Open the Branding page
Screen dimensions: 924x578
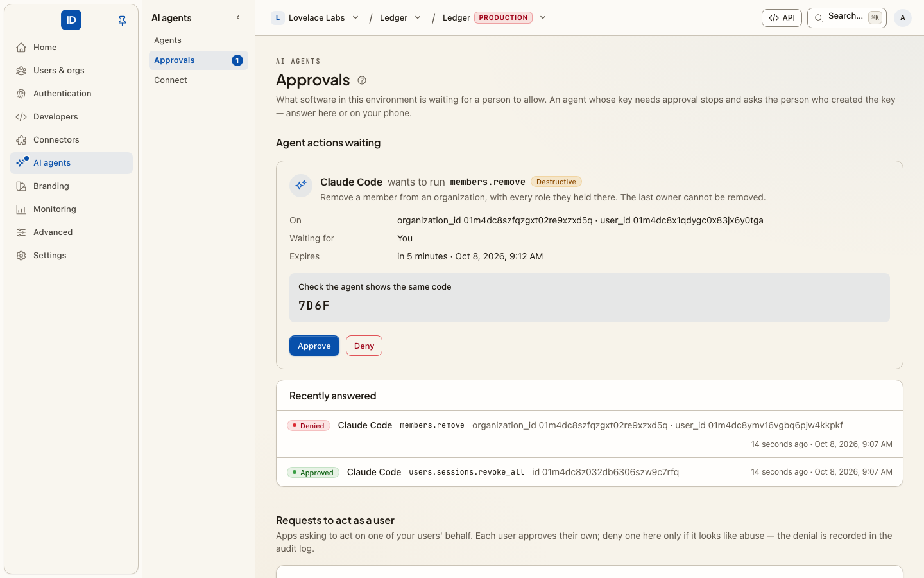[x=71, y=186]
